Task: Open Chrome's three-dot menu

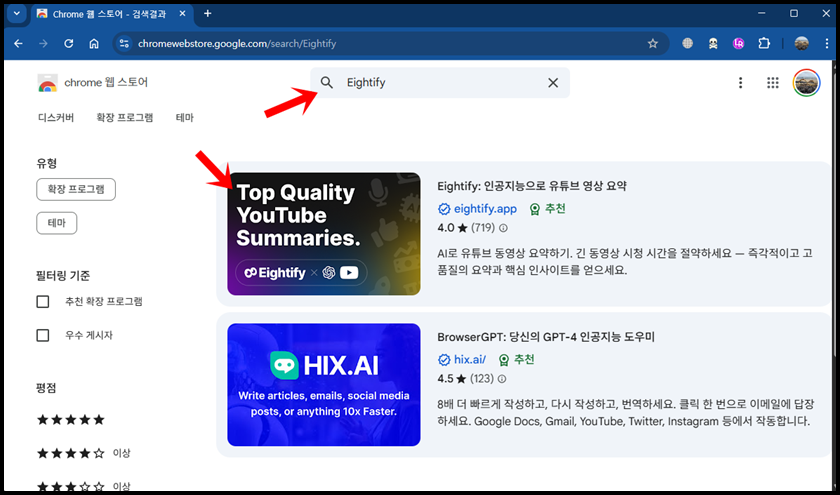Action: click(x=827, y=43)
